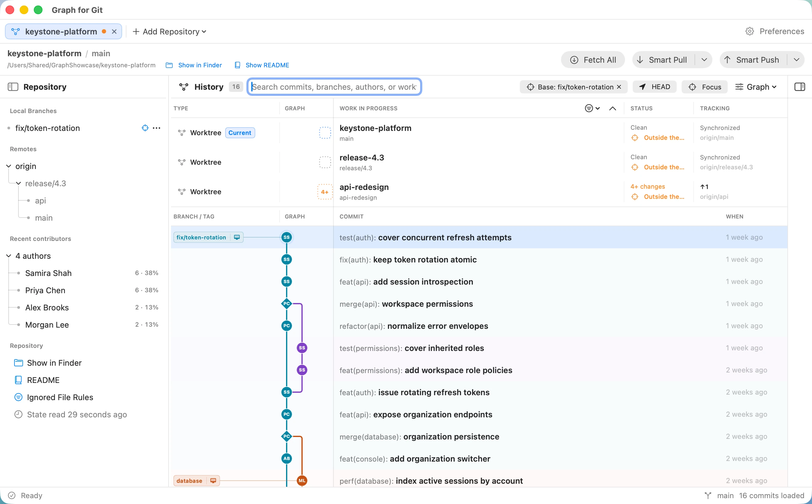
Task: Select the release-4.3 worktree row
Action: tap(479, 162)
